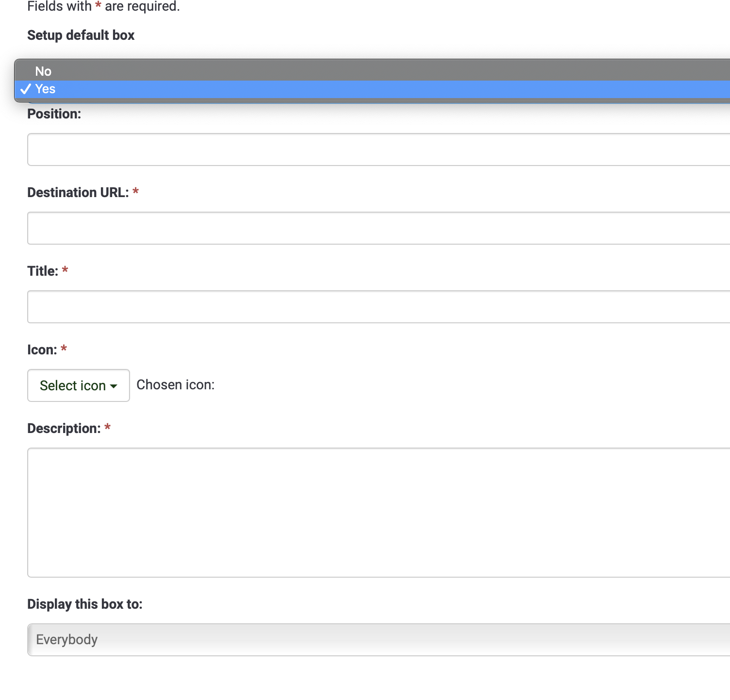Click the "Display this box to:" label
The width and height of the screenshot is (730, 700).
tap(84, 604)
